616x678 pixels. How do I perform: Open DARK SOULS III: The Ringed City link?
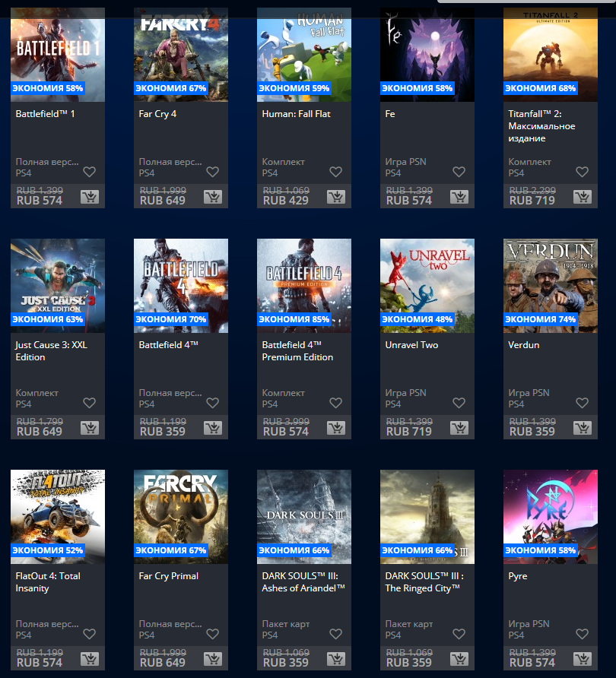[423, 582]
